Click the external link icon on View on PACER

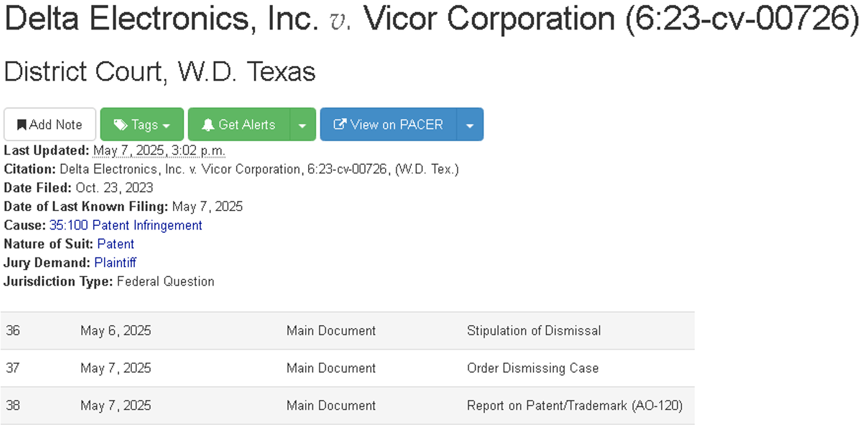[x=339, y=124]
